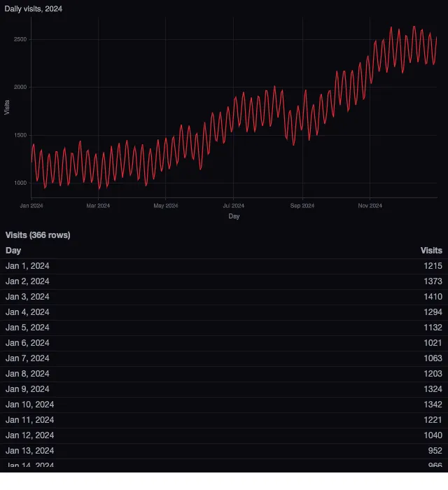Select the 'Jan 3, 2024' date cell
448x490 pixels.
[27, 297]
